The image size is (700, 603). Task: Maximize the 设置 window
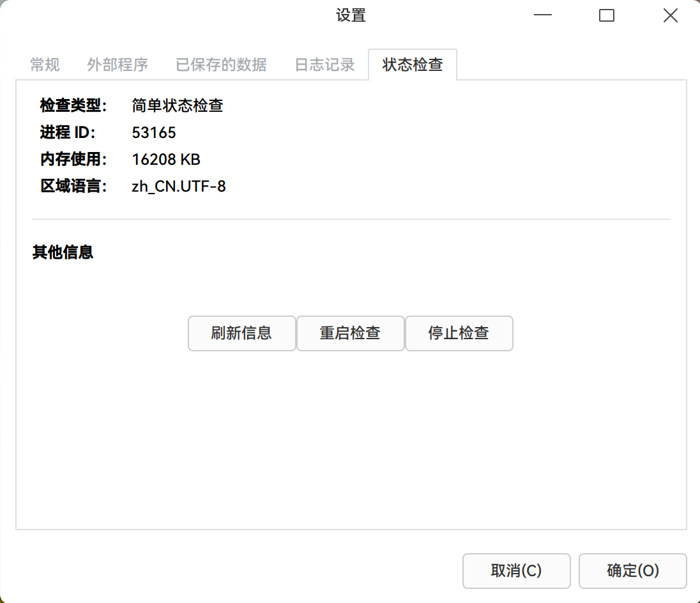606,15
